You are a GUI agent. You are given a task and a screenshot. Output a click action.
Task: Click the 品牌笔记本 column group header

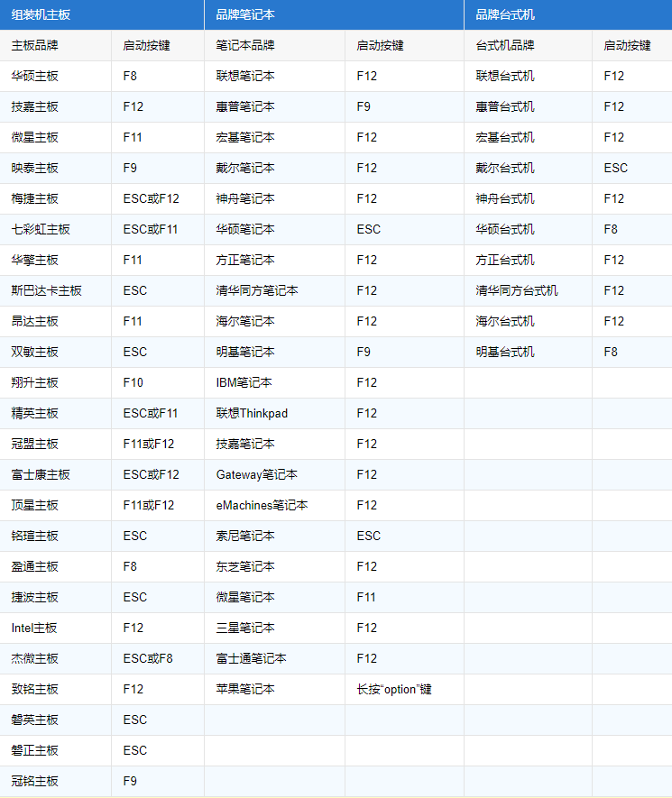(x=245, y=14)
